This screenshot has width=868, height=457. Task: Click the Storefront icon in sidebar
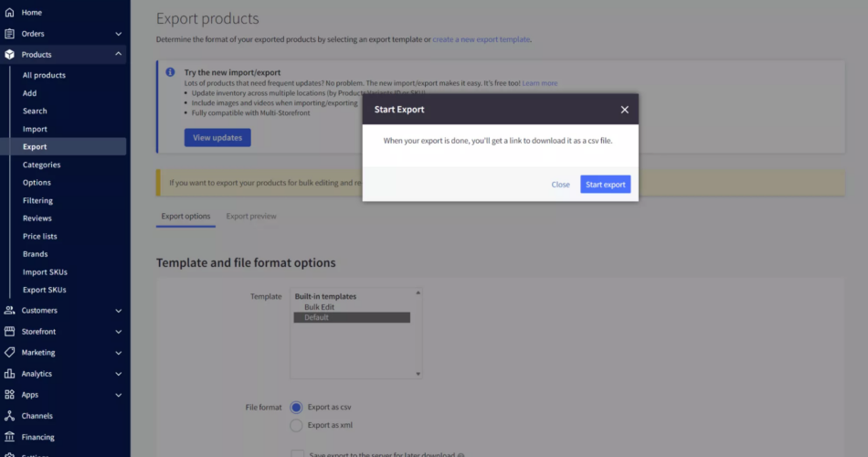9,332
